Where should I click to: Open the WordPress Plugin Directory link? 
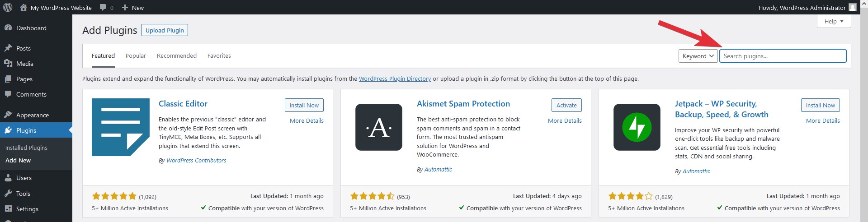click(395, 79)
